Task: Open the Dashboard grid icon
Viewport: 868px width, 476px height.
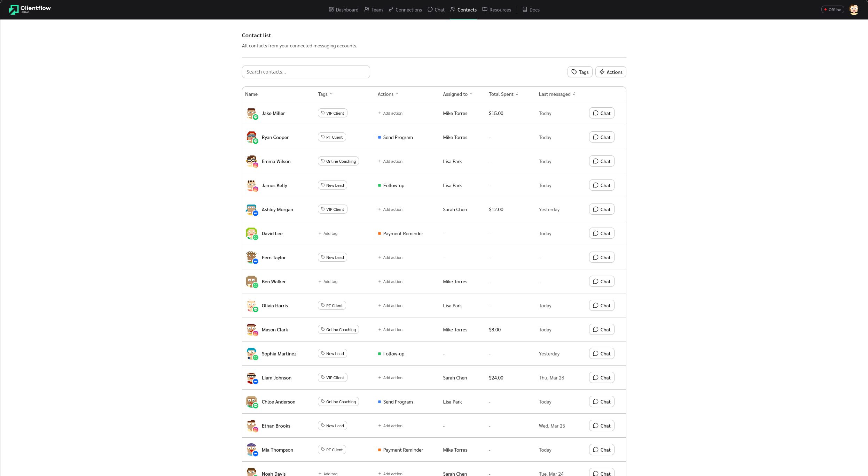Action: pyautogui.click(x=331, y=9)
